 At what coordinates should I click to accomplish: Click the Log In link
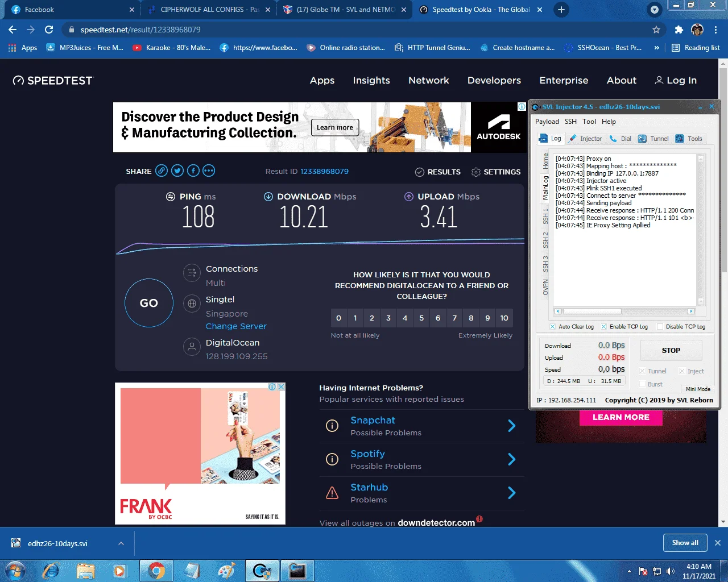(676, 81)
